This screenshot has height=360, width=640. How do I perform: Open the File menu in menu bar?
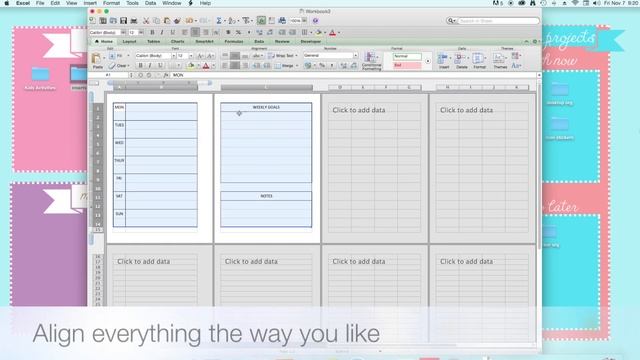40,3
